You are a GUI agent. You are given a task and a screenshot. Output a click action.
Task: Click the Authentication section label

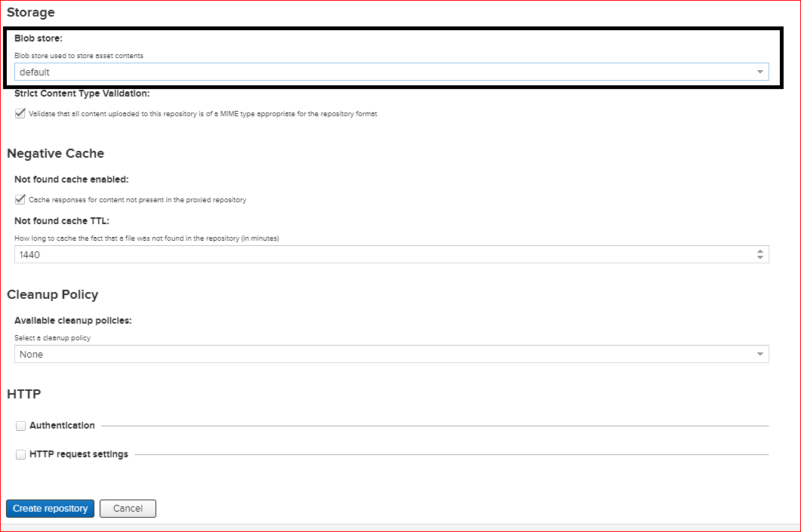[62, 426]
